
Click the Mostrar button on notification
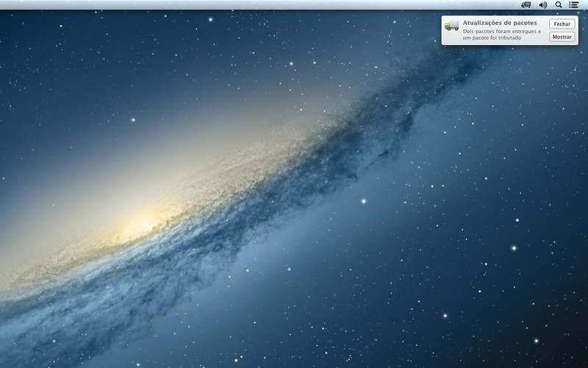[562, 37]
